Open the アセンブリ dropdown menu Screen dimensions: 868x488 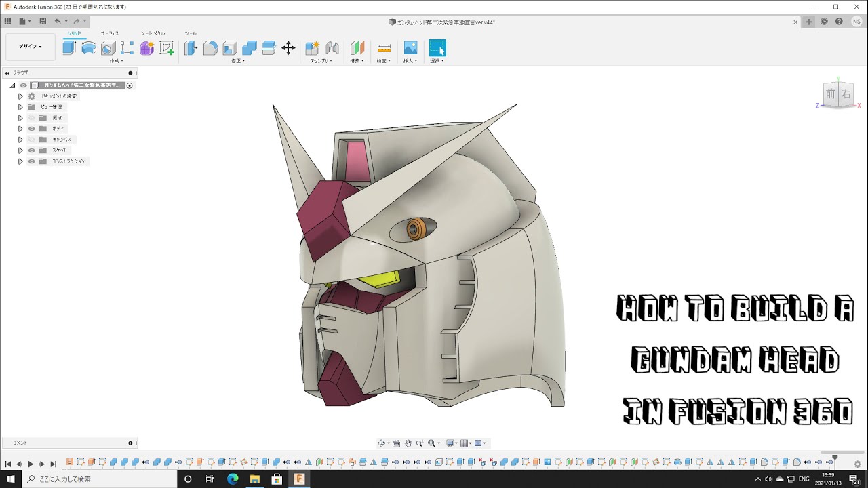coord(321,61)
